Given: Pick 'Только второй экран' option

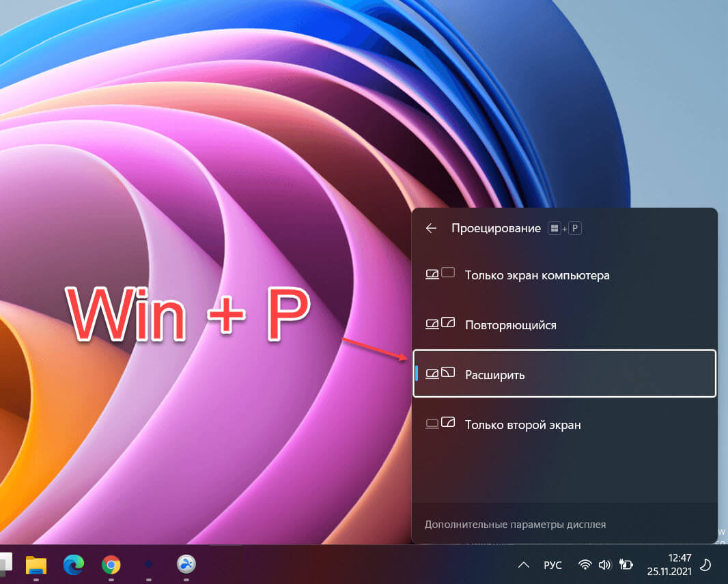Looking at the screenshot, I should point(564,424).
